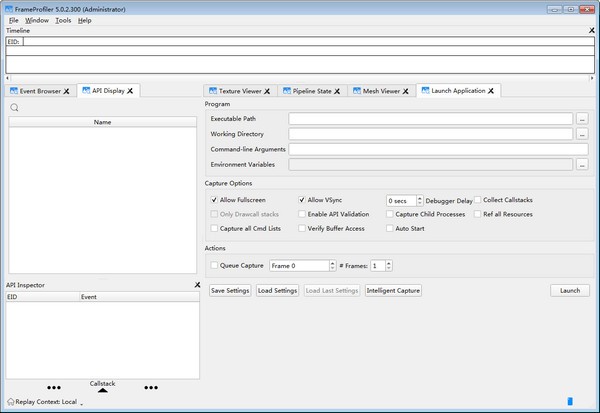Uncheck Allow VSync
The height and width of the screenshot is (413, 600).
point(302,200)
